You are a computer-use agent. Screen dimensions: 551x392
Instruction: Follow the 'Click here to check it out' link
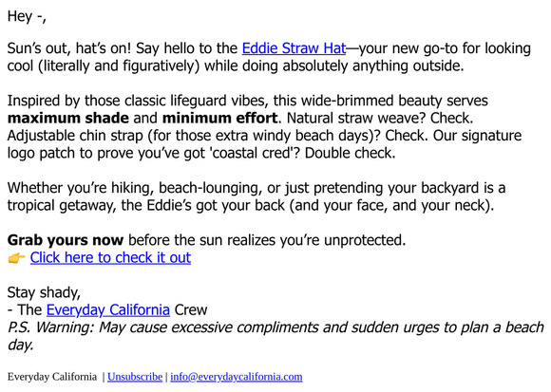point(110,257)
